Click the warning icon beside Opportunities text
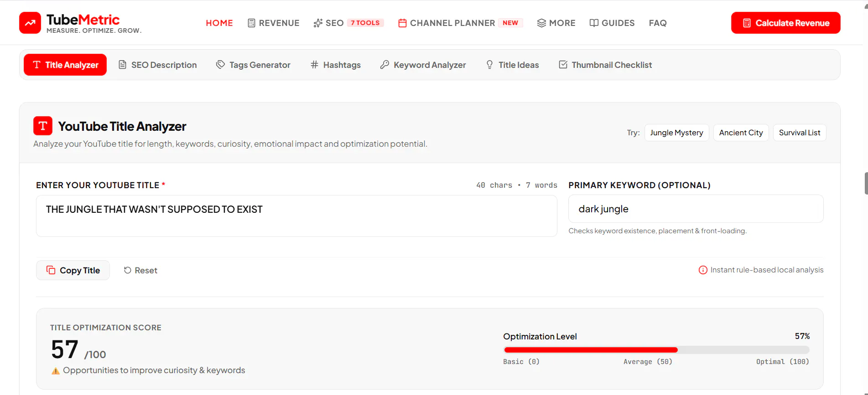Screen dimensions: 868x395 click(56, 371)
